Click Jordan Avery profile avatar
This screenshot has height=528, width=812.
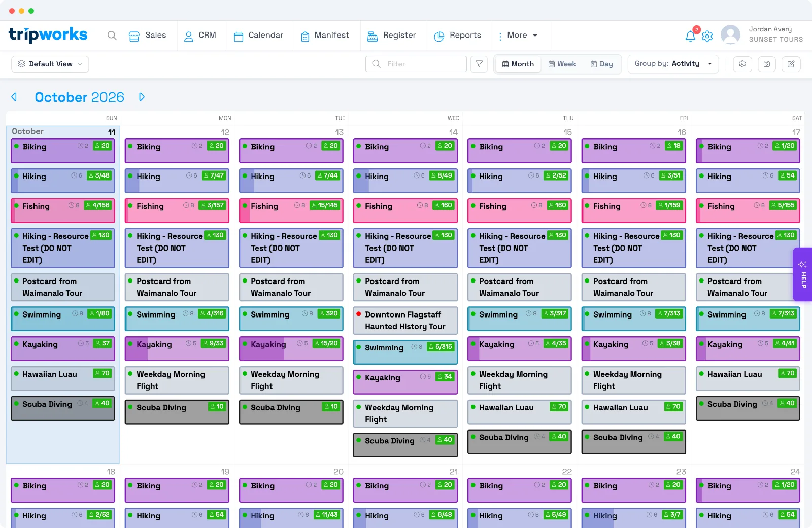click(x=730, y=35)
